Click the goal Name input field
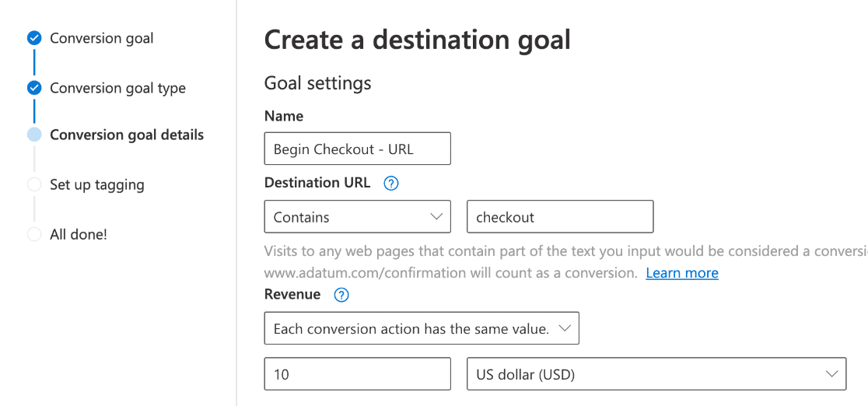The height and width of the screenshot is (406, 868). (x=357, y=149)
